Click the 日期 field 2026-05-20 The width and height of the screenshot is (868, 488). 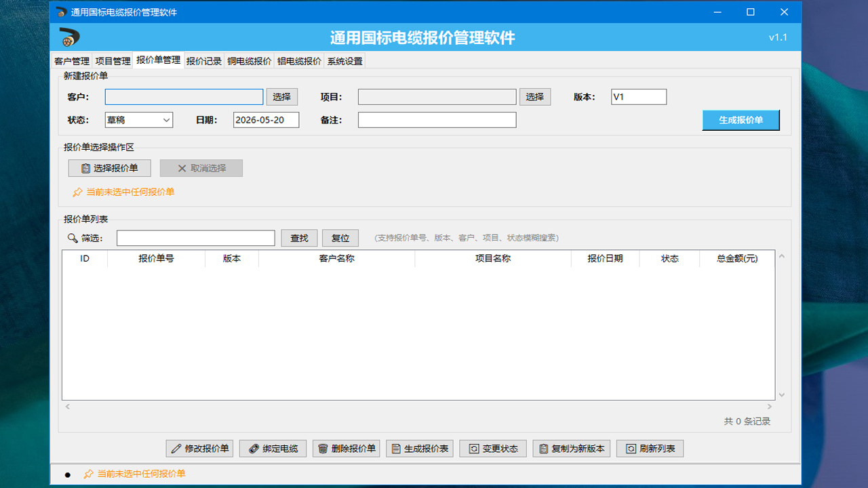[x=266, y=120]
